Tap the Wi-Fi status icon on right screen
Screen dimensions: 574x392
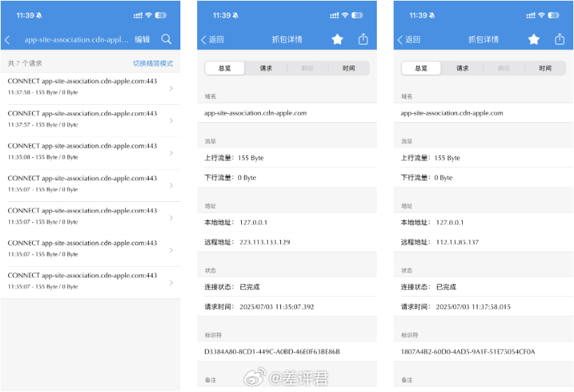click(541, 15)
